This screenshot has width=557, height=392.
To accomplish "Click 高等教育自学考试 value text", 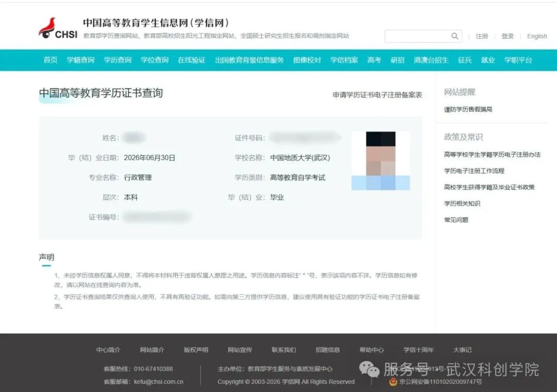I will [298, 177].
